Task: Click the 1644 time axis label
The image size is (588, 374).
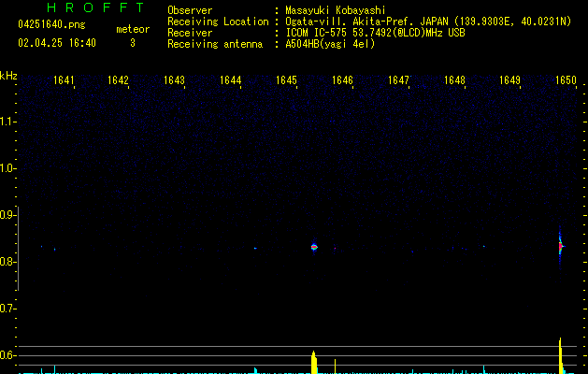Action: [x=230, y=80]
